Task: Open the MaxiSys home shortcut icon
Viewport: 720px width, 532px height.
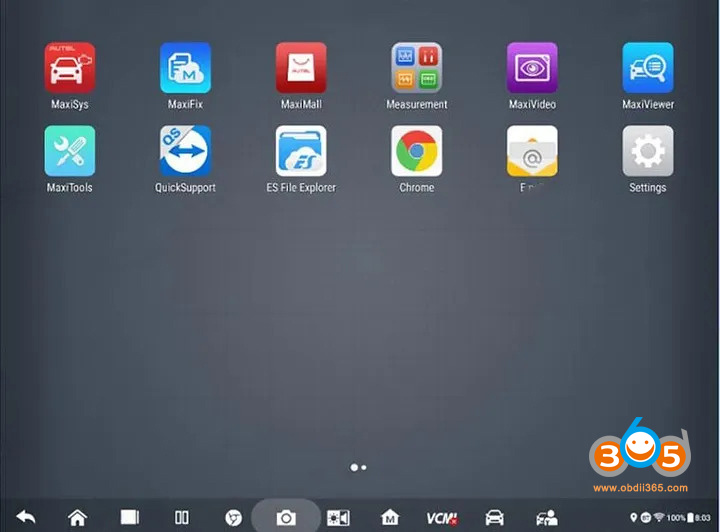Action: tap(390, 518)
